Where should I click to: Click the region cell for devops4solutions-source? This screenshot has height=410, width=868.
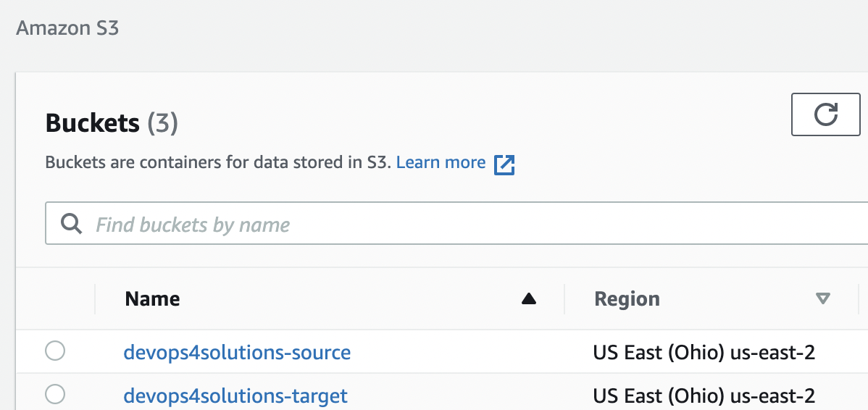[704, 353]
